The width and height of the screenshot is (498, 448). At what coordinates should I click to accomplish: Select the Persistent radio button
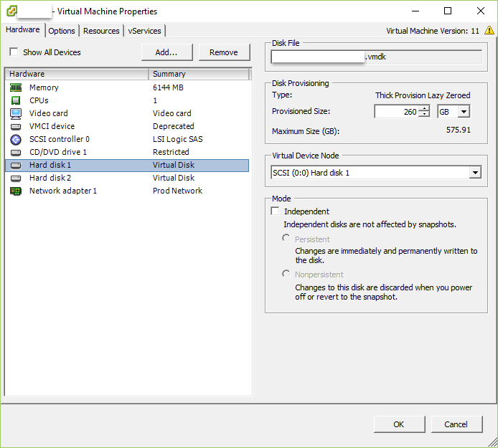click(286, 238)
